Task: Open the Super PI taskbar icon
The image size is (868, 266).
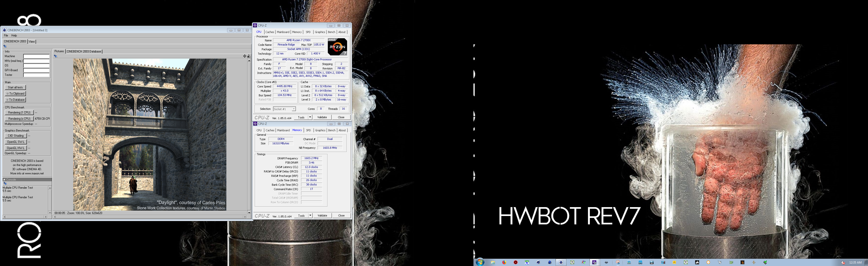Action: pyautogui.click(x=527, y=262)
